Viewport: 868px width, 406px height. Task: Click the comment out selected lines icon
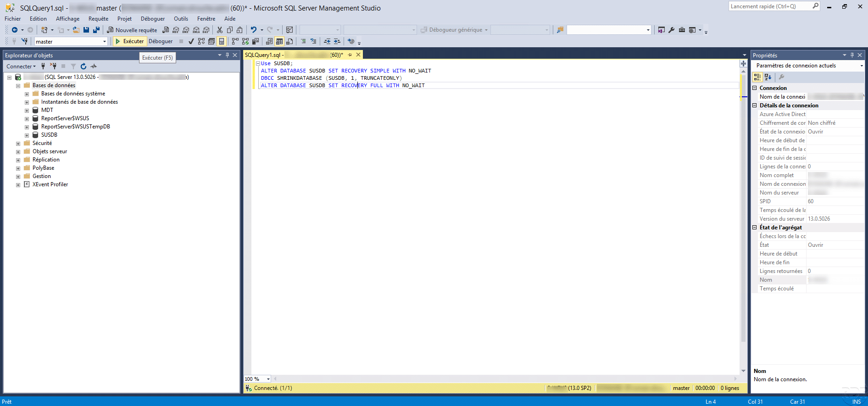(x=303, y=41)
